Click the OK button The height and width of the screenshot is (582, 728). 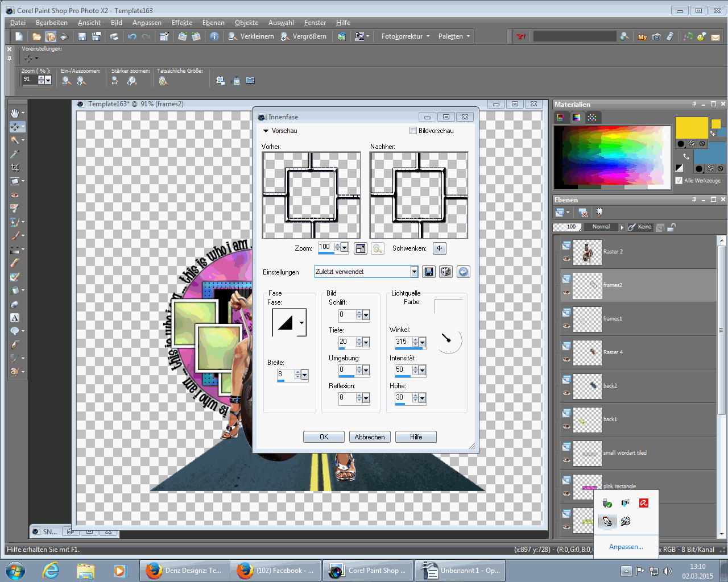[x=324, y=437]
